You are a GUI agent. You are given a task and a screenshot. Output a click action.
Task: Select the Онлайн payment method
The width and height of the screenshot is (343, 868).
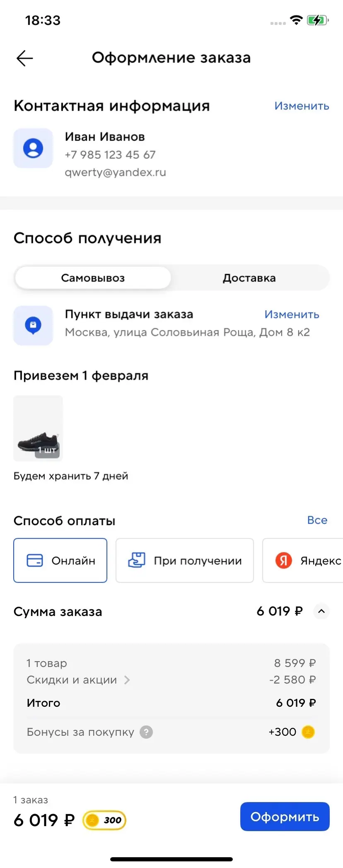tap(60, 560)
